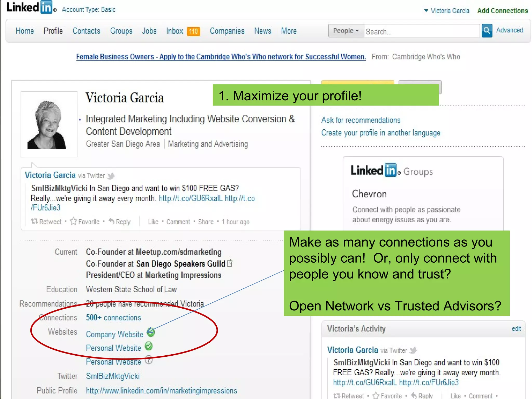Open the Company Website link
This screenshot has height=399, width=532.
tap(115, 334)
